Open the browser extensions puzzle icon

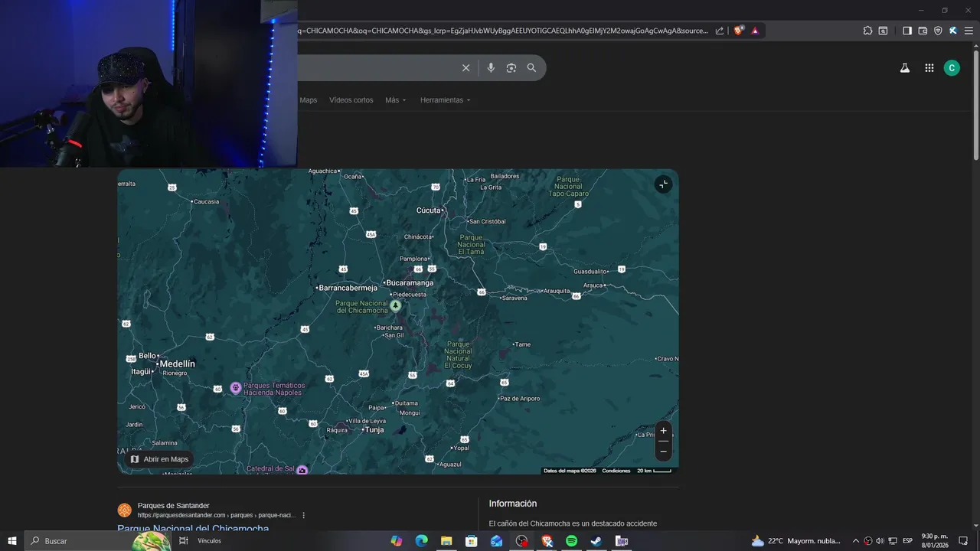pos(867,31)
